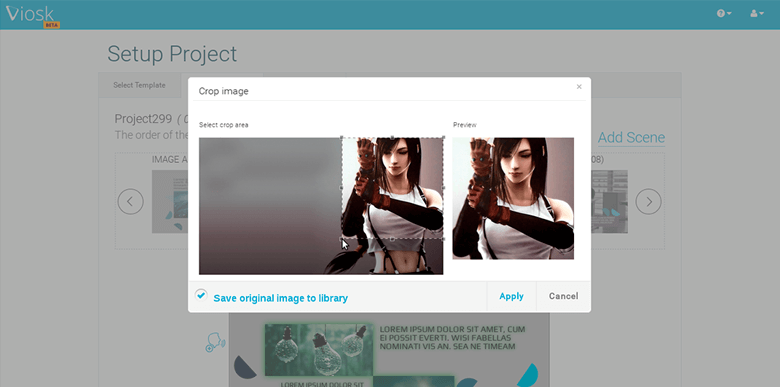Click the top-center crop selection handle
This screenshot has height=387, width=780.
point(392,138)
